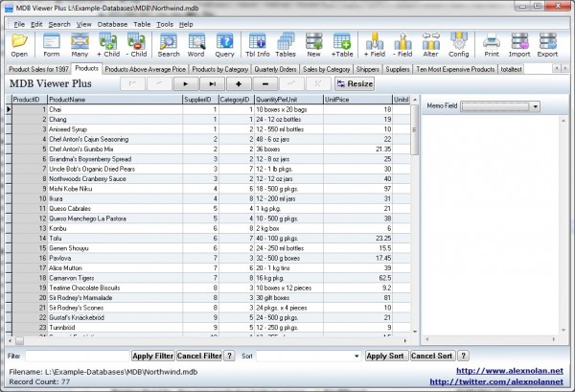Click Apply Sort button

pyautogui.click(x=385, y=356)
